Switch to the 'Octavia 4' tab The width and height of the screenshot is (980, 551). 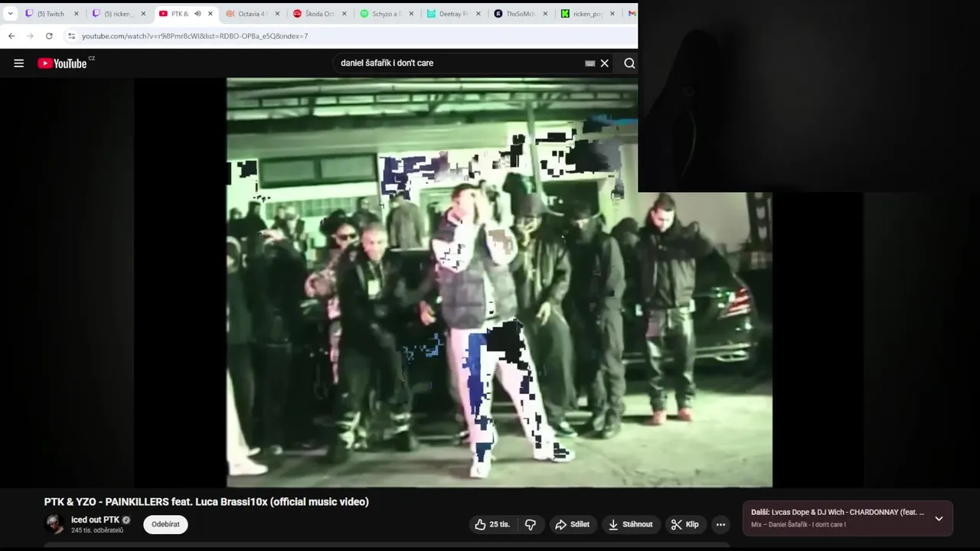click(x=252, y=14)
